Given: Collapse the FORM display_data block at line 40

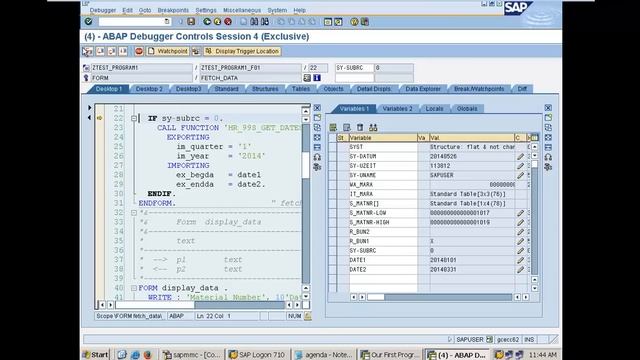Looking at the screenshot, I should coord(133,288).
